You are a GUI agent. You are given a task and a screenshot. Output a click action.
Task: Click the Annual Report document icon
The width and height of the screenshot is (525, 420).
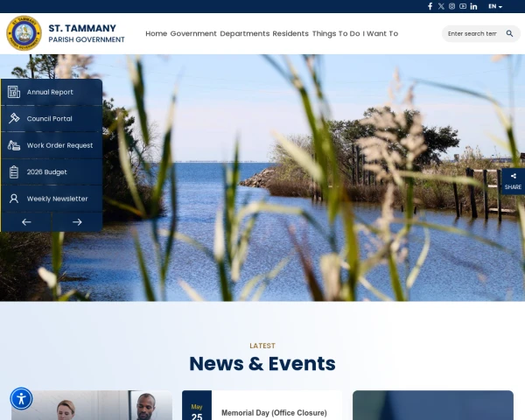14,92
